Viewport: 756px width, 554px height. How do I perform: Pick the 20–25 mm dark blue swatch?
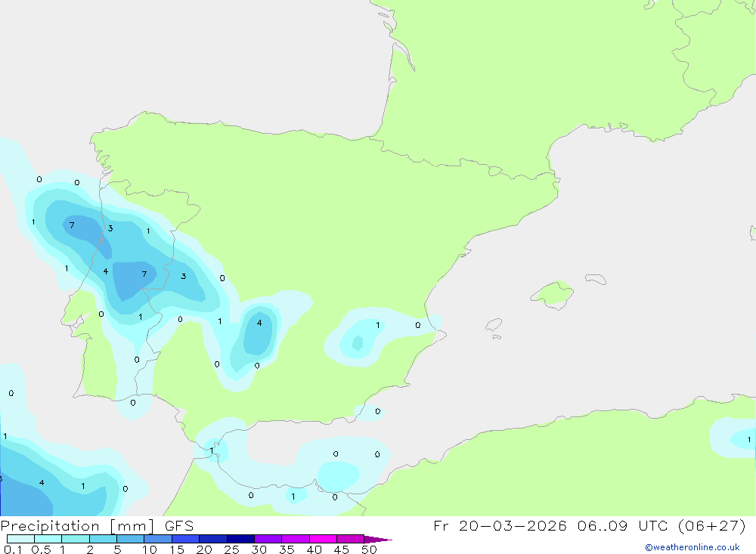point(212,539)
